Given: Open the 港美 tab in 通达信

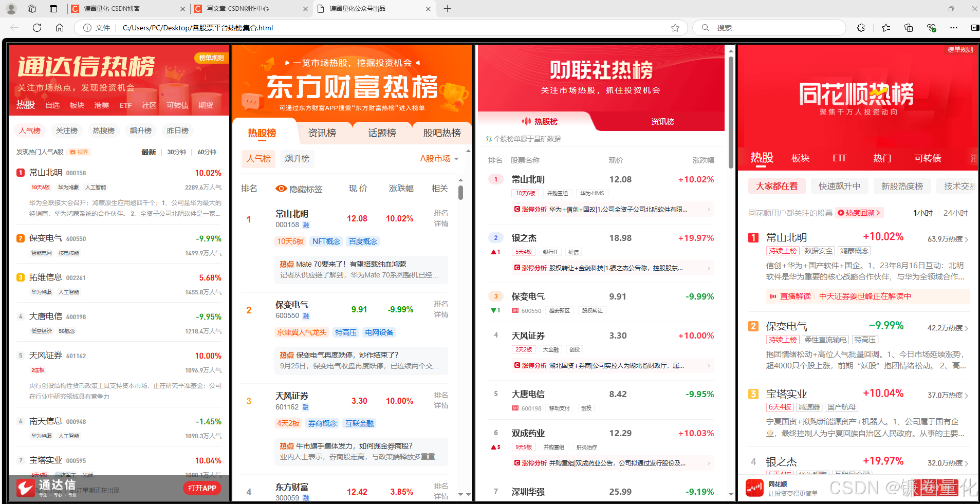Looking at the screenshot, I should (102, 105).
